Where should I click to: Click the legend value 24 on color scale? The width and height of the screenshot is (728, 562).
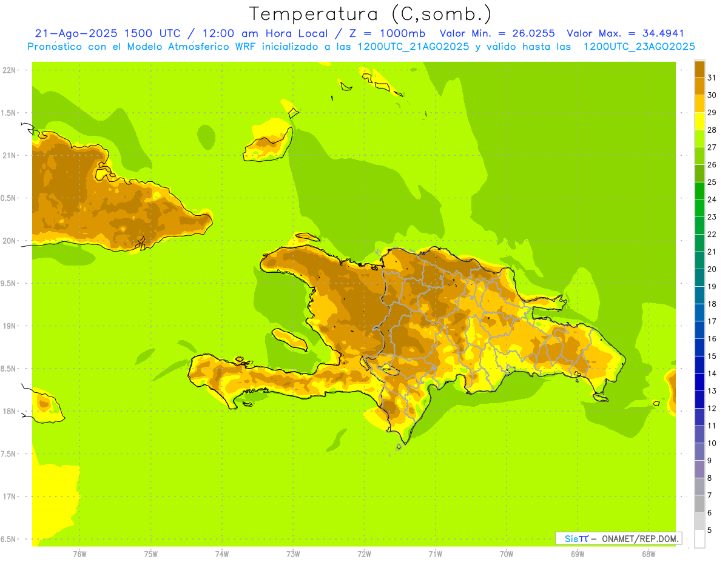[712, 199]
